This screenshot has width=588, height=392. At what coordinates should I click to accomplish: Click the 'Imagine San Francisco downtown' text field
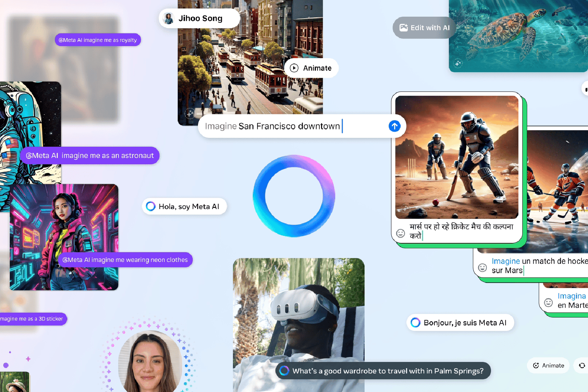(x=291, y=126)
